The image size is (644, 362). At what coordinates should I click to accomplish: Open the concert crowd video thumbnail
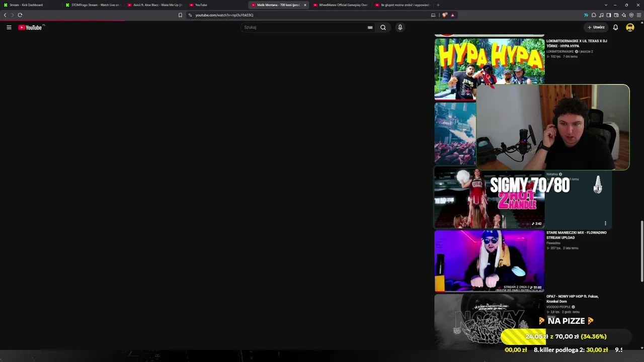455,133
